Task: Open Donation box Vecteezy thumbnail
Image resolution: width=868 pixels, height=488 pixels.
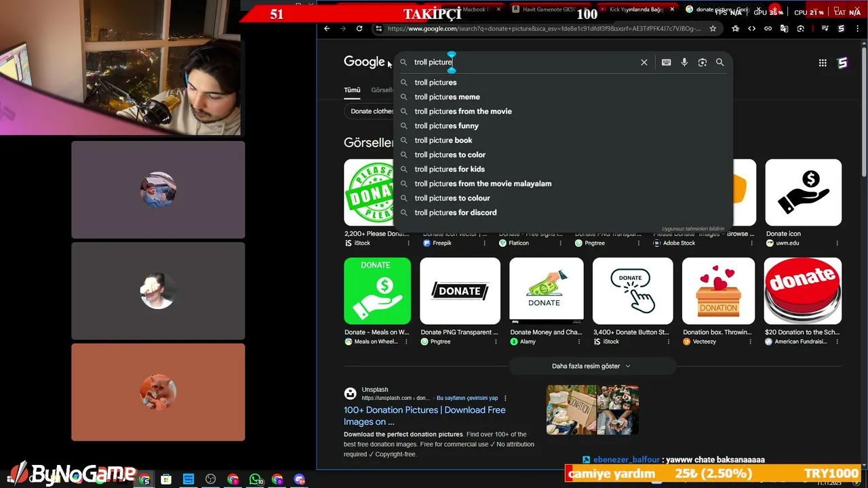Action: (x=718, y=291)
